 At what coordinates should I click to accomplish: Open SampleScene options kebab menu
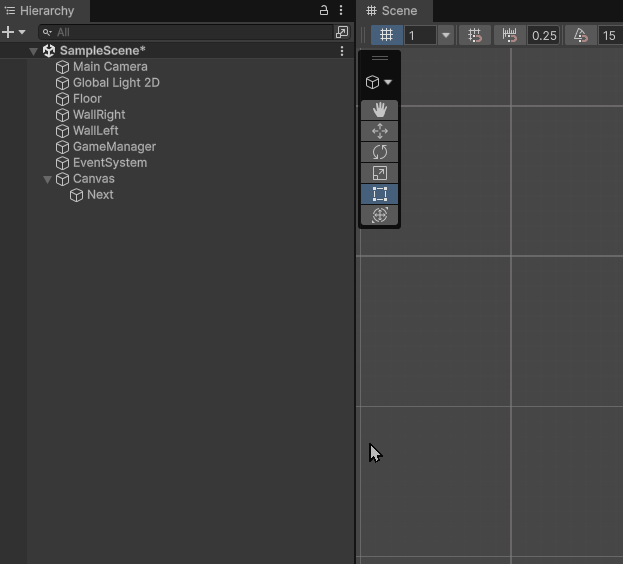(342, 51)
